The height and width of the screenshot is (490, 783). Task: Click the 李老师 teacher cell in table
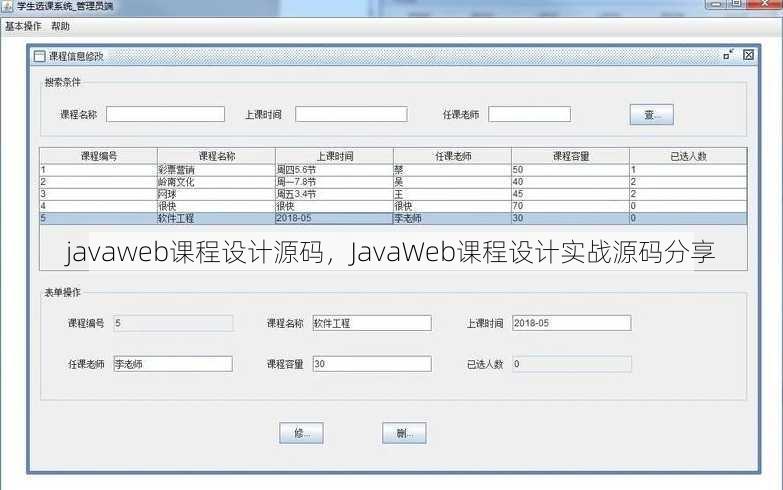(452, 218)
